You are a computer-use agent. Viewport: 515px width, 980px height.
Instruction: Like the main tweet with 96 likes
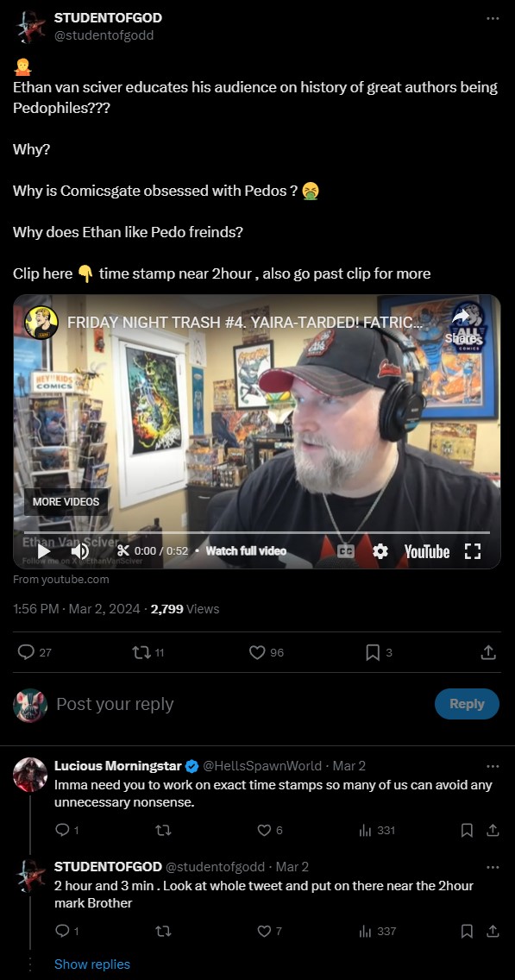267,652
